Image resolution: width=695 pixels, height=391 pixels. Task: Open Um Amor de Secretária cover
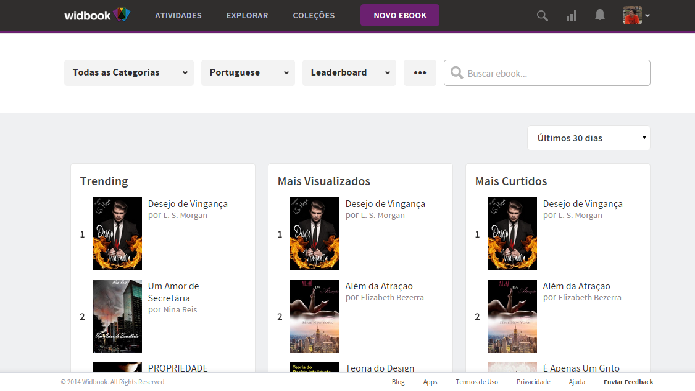(117, 316)
